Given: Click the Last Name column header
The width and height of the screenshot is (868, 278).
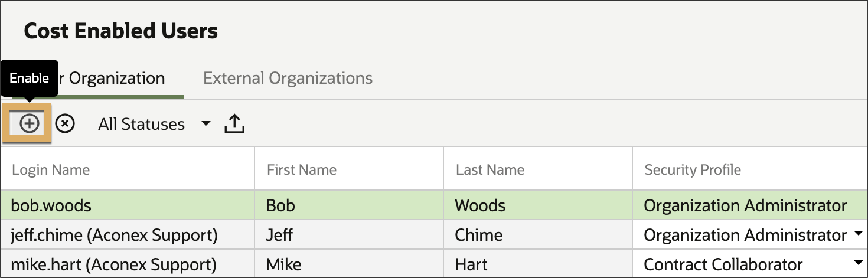Looking at the screenshot, I should coord(490,170).
